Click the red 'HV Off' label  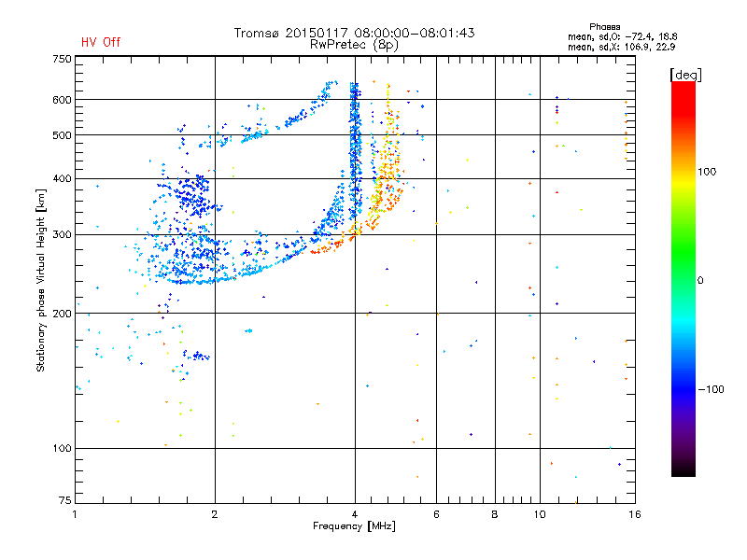[x=101, y=42]
